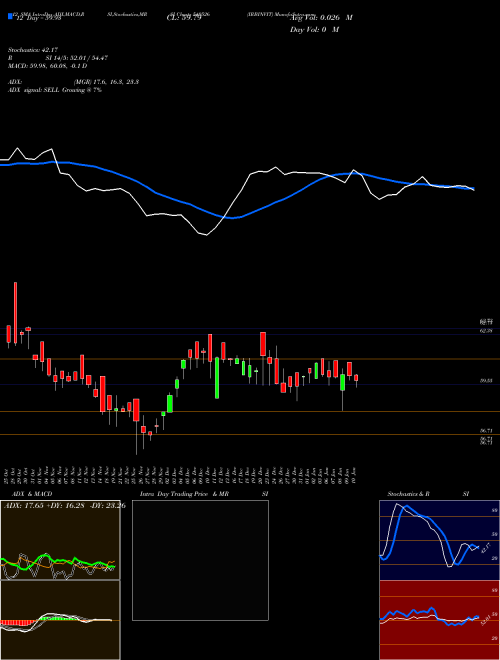The height and width of the screenshot is (660, 500).
Task: Click the 42.17 value tag in Stochastics chart
Action: pyautogui.click(x=486, y=548)
